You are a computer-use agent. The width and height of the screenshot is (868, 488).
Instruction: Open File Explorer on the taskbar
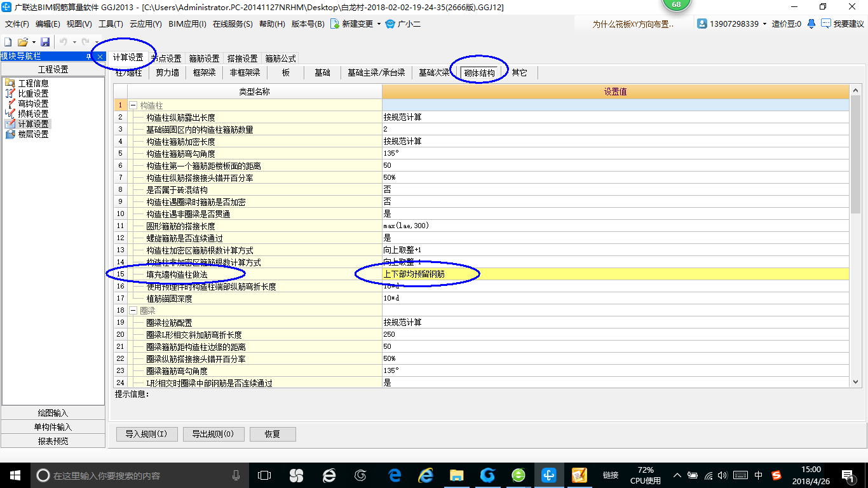tap(456, 475)
